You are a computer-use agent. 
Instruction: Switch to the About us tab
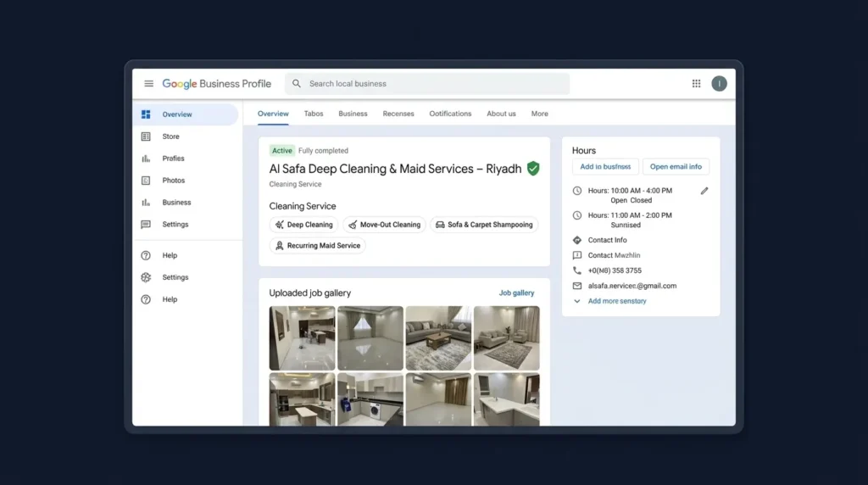click(501, 114)
